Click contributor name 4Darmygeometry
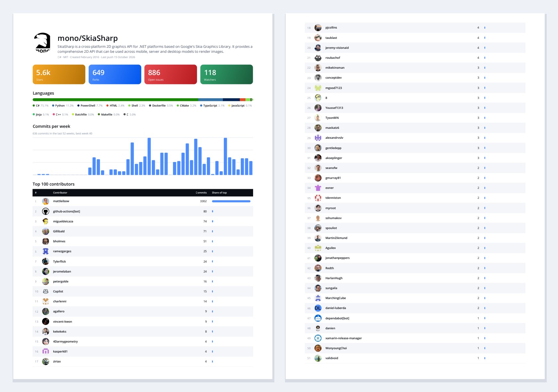The width and height of the screenshot is (558, 392). [65, 342]
